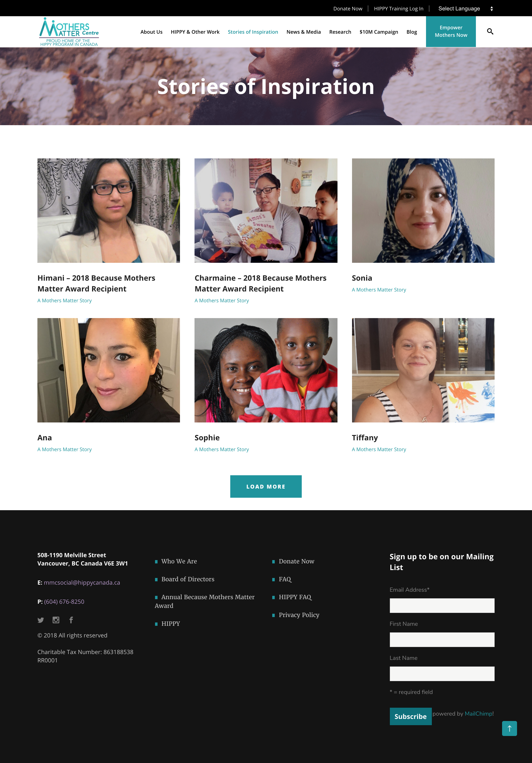The width and height of the screenshot is (532, 763).
Task: Go to the $10M Campaign page
Action: (379, 32)
